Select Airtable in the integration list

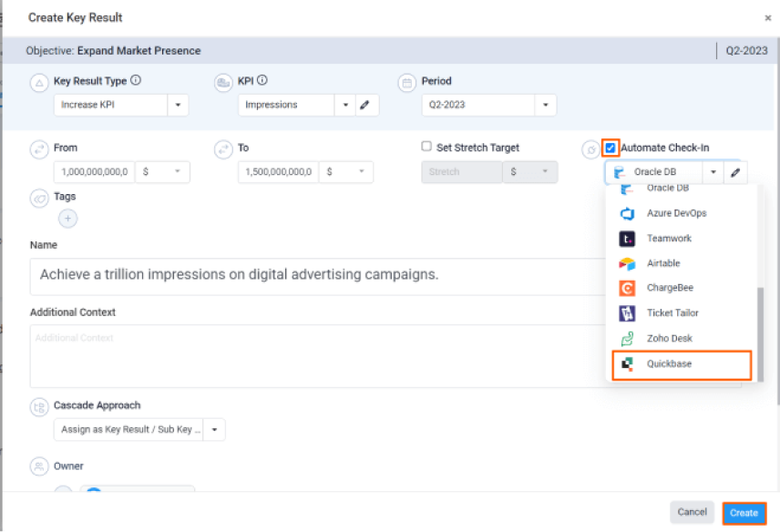click(x=682, y=263)
